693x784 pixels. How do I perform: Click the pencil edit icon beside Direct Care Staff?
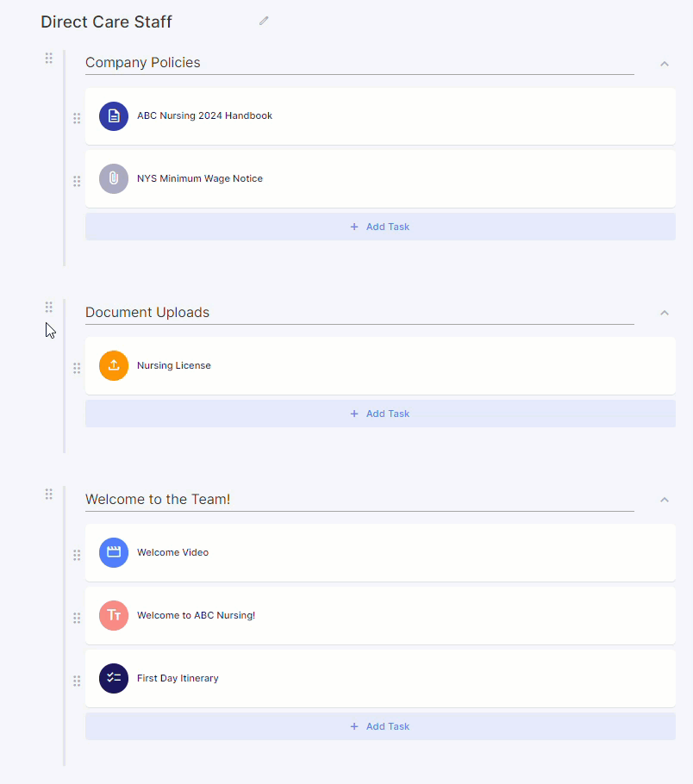264,21
